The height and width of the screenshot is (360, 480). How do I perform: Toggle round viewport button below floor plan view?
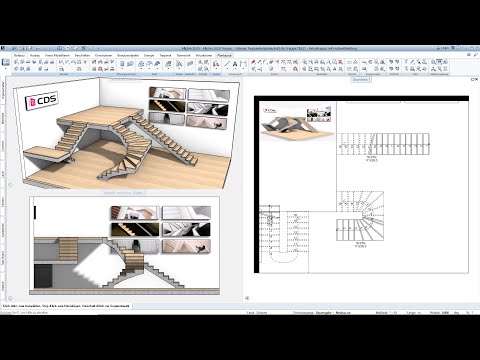(247, 298)
